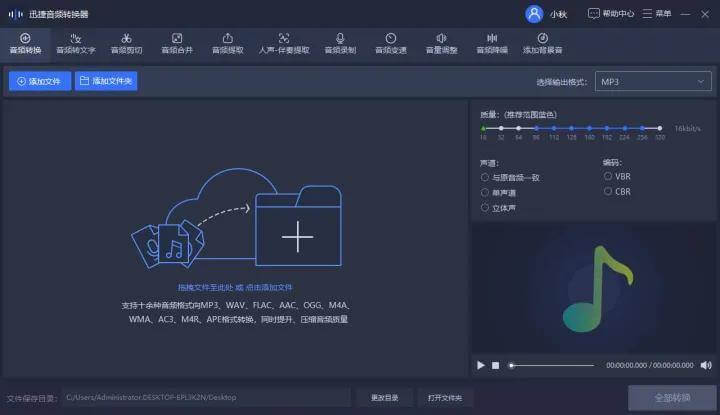The height and width of the screenshot is (415, 720).
Task: Click the 添加文件 add file button
Action: click(x=39, y=81)
